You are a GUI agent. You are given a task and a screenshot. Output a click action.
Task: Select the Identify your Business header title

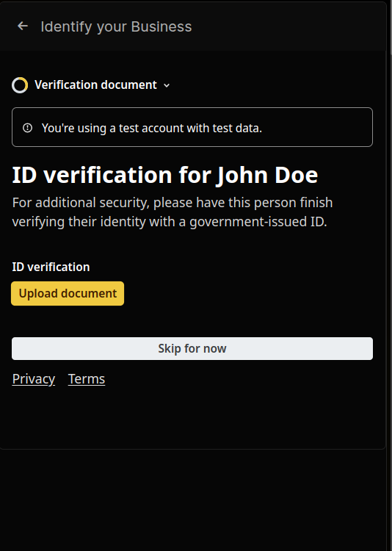pos(116,26)
